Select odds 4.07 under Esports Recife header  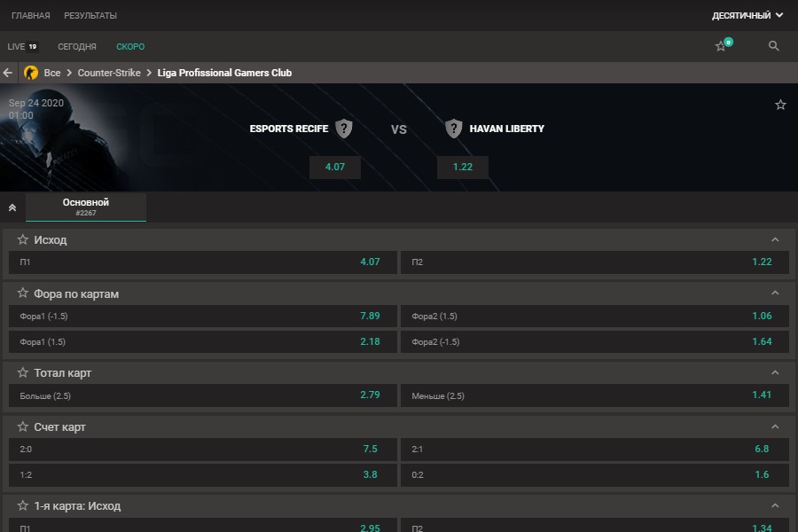pos(335,167)
